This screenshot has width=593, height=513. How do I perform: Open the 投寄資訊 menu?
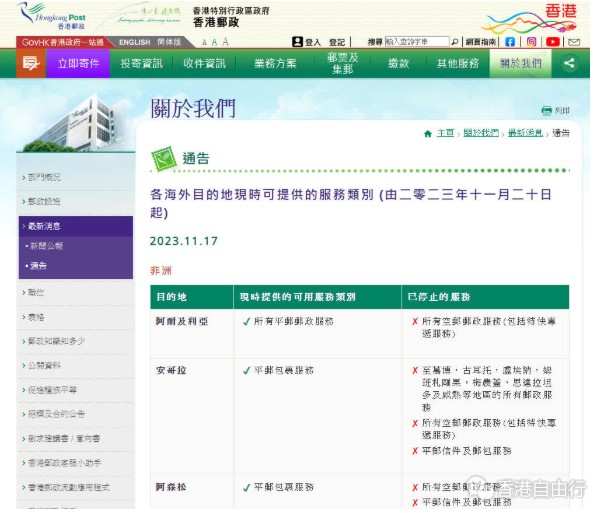pyautogui.click(x=141, y=63)
